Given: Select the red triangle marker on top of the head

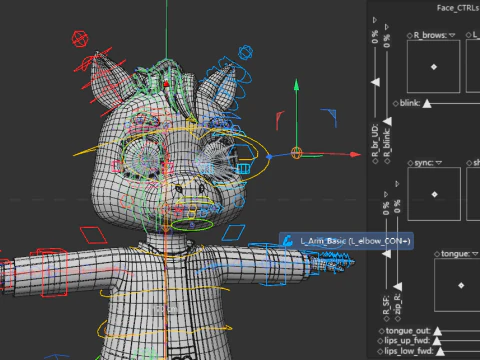Looking at the screenshot, I should coord(166,84).
